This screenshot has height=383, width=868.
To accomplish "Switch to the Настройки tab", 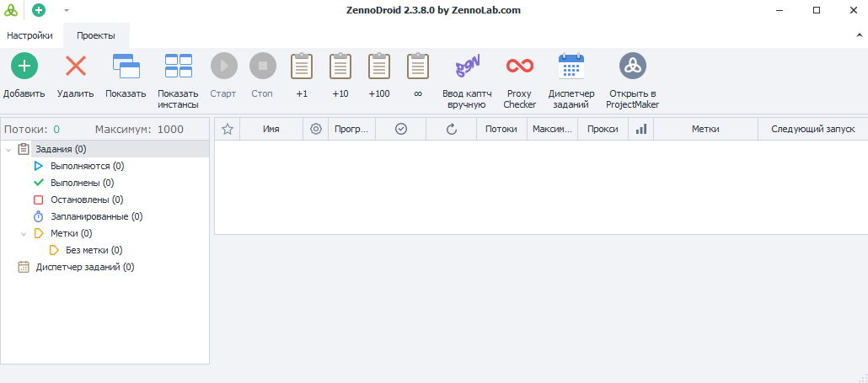I will click(x=30, y=35).
